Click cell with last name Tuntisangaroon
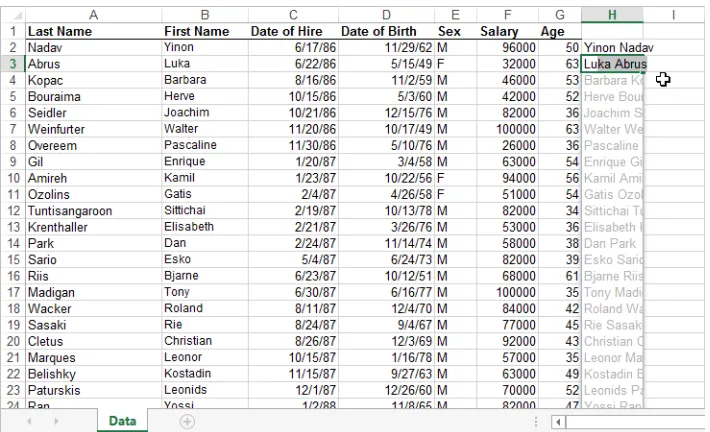Viewport: 710px width, 432px height. (x=93, y=211)
